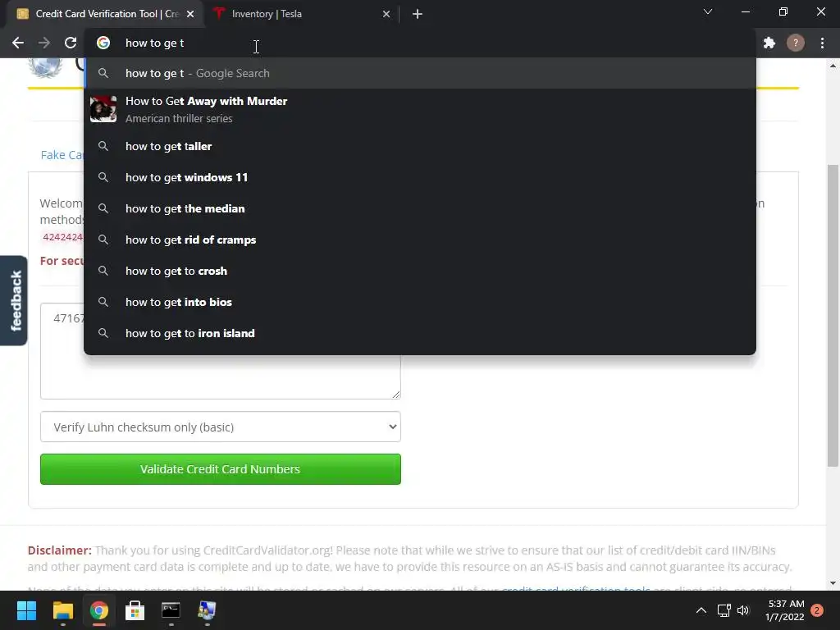This screenshot has height=630, width=840.
Task: Go back with the browser back arrow
Action: coord(18,43)
